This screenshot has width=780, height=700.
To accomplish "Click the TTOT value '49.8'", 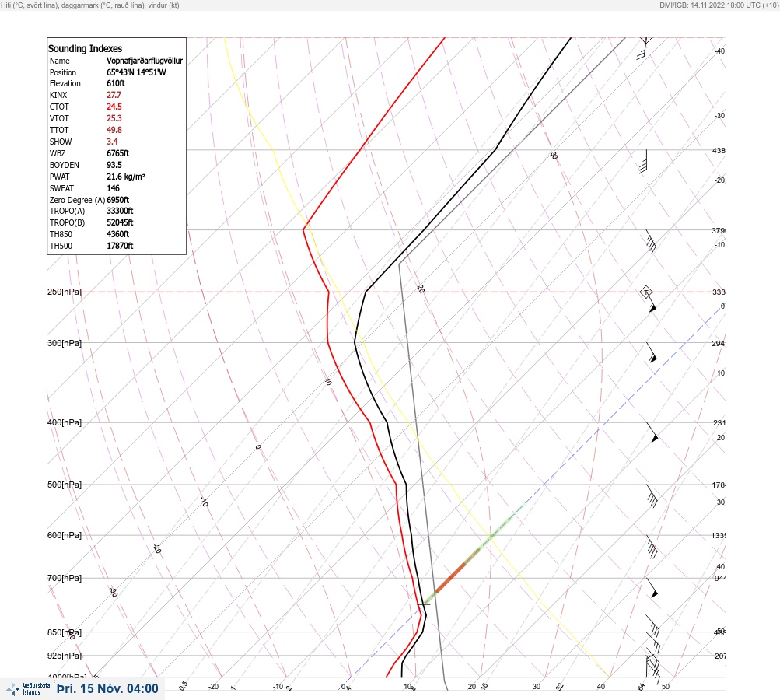I will 114,130.
